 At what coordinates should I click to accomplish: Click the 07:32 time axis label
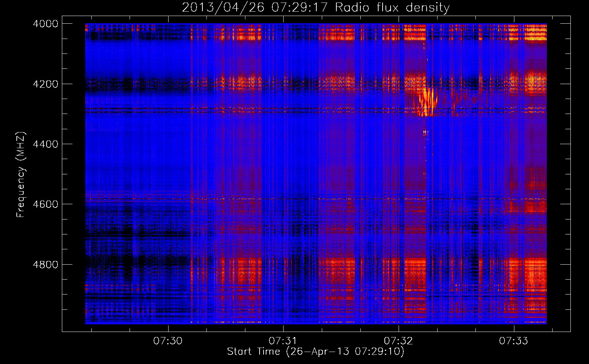click(398, 341)
